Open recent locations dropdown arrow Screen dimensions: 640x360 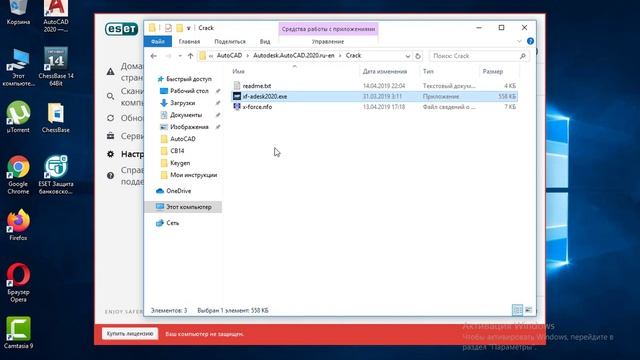pyautogui.click(x=180, y=56)
